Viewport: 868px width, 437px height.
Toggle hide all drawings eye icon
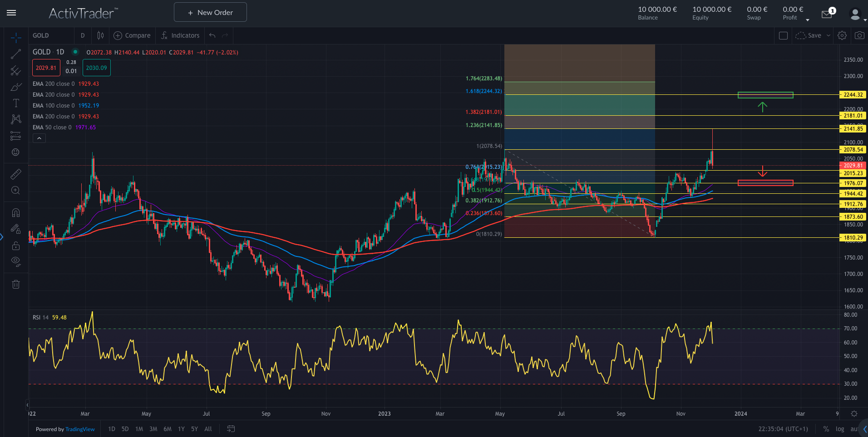(16, 261)
